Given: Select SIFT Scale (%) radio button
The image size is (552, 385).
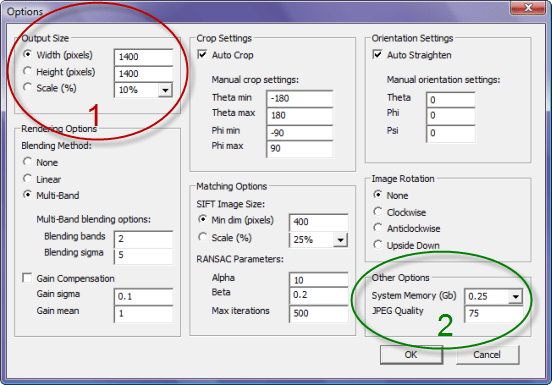Looking at the screenshot, I should pos(202,237).
